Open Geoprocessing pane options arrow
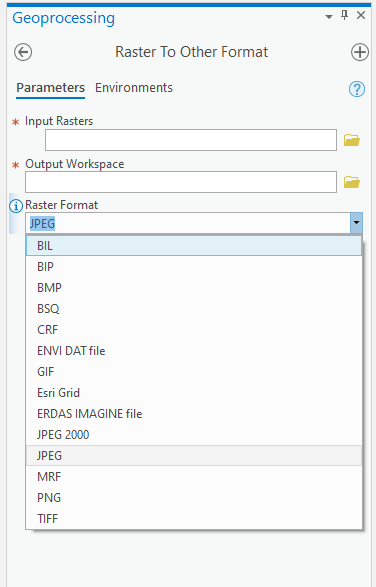The image size is (376, 587). [329, 16]
